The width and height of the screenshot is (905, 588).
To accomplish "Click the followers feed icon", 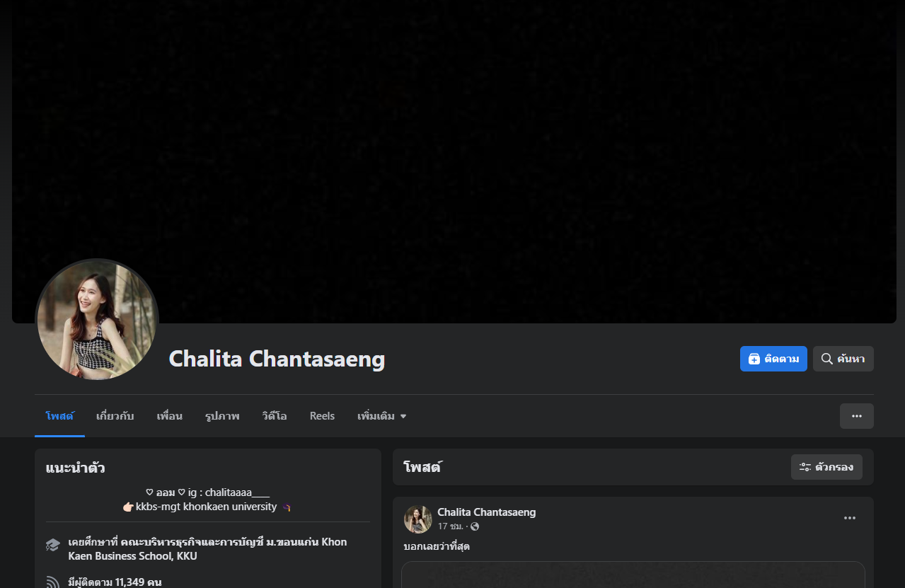I will pyautogui.click(x=53, y=582).
